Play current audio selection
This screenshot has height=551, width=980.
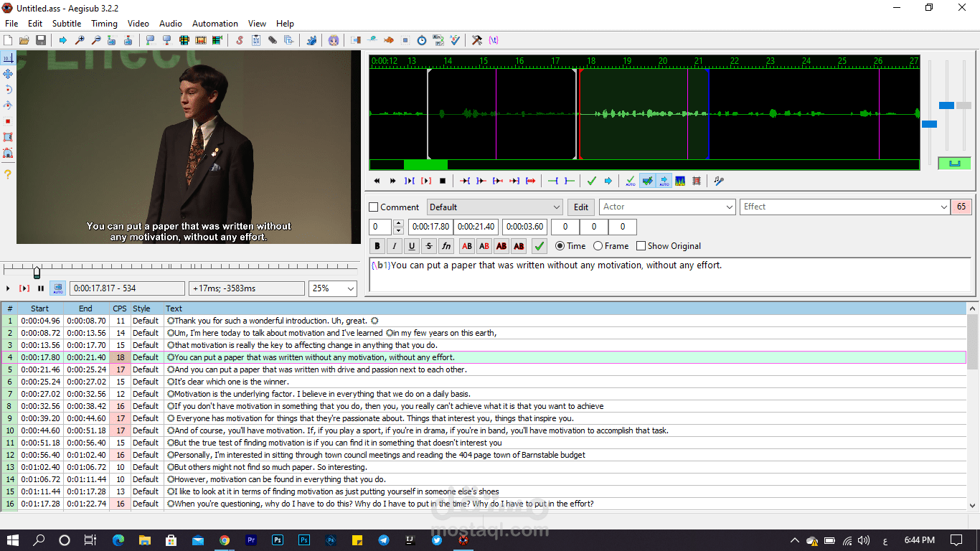coord(410,181)
